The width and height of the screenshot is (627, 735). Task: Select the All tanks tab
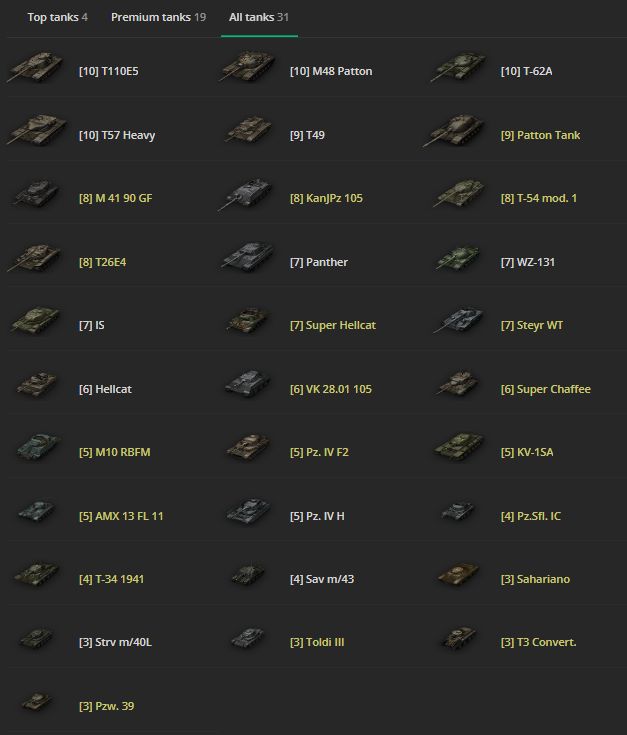tap(259, 17)
